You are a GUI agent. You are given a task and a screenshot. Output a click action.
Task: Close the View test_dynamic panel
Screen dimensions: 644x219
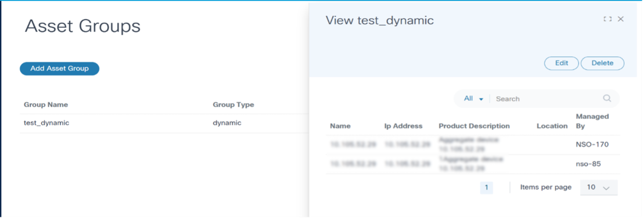point(621,19)
